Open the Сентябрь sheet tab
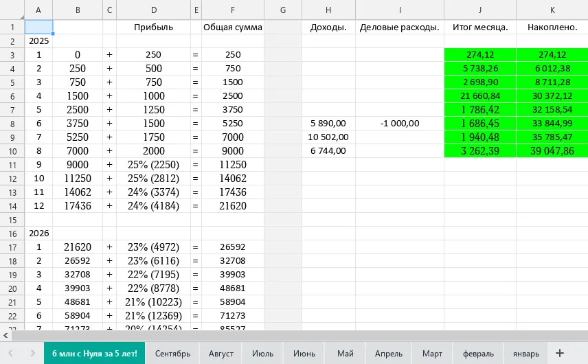Image resolution: width=588 pixels, height=364 pixels. click(x=172, y=354)
